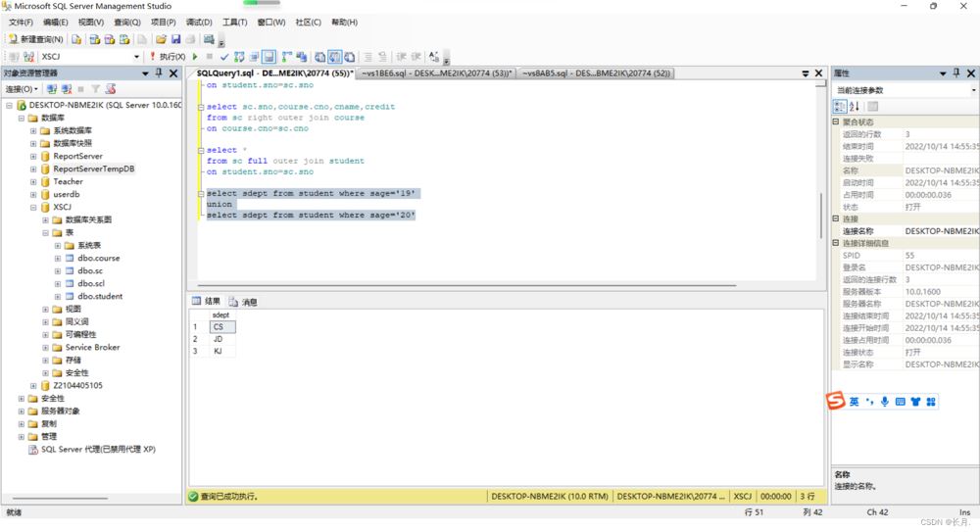Click the microphone icon on the IME bar
The height and width of the screenshot is (532, 980).
click(885, 402)
